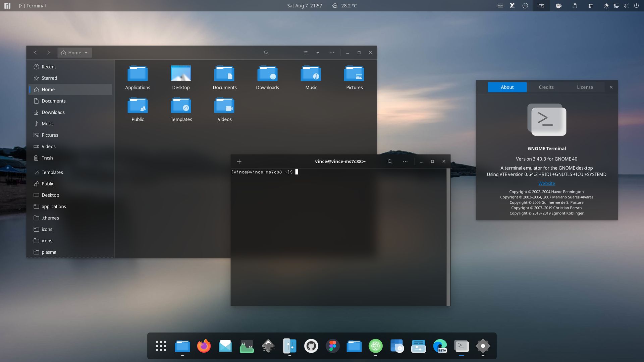Click the three-dot menu in file manager
Image resolution: width=644 pixels, height=362 pixels.
(331, 53)
